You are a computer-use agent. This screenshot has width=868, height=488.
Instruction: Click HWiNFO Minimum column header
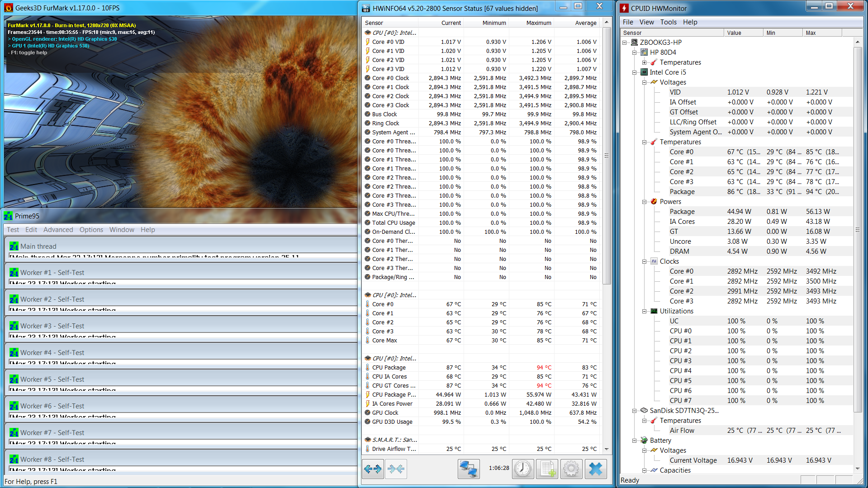click(486, 23)
